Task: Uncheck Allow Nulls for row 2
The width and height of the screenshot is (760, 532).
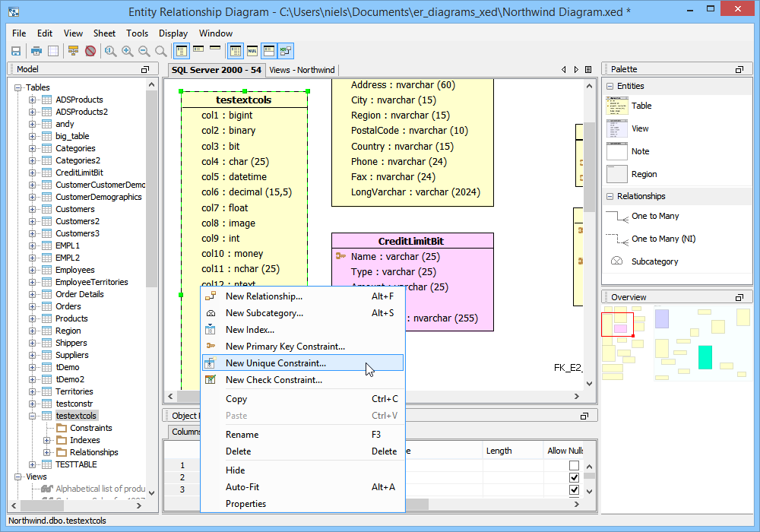Action: coord(574,477)
